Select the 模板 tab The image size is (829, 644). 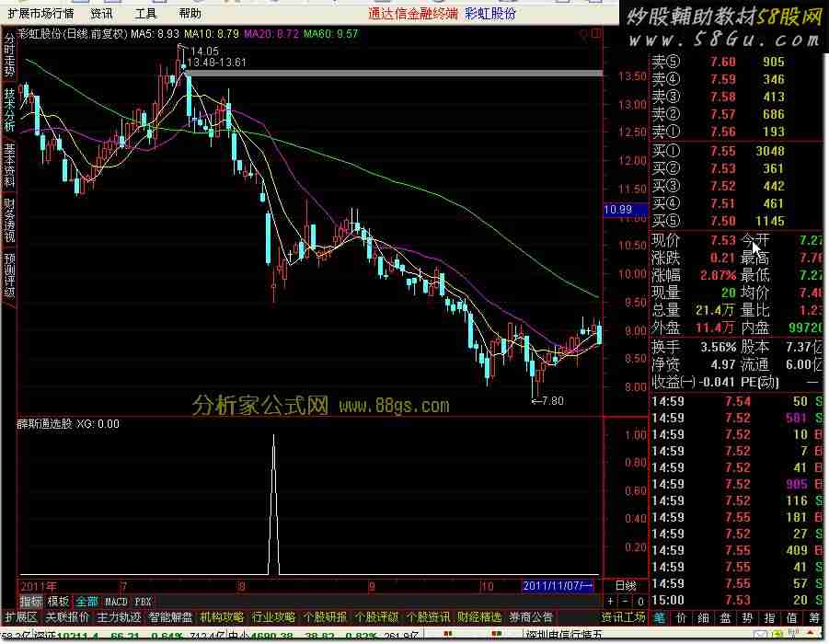pos(58,601)
